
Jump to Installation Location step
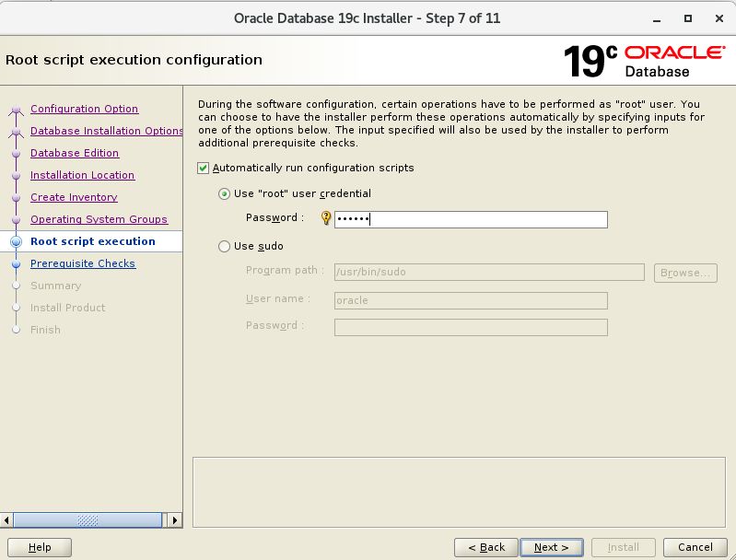coord(82,175)
